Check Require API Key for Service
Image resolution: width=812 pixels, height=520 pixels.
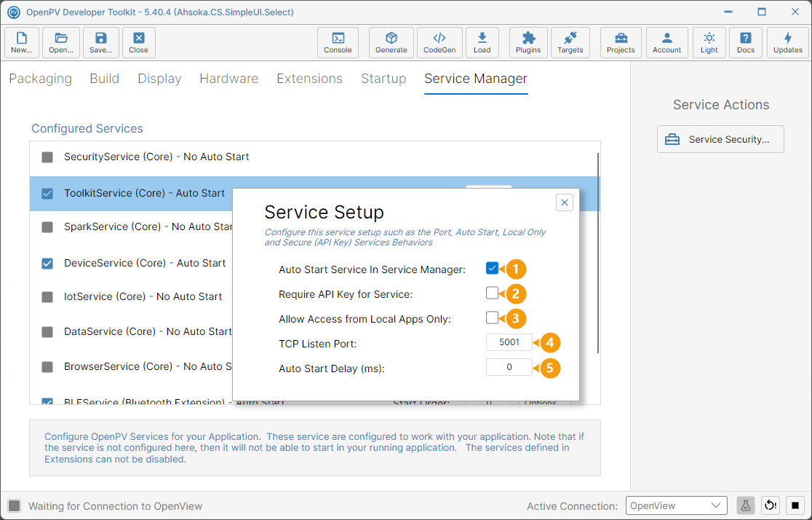pyautogui.click(x=492, y=293)
